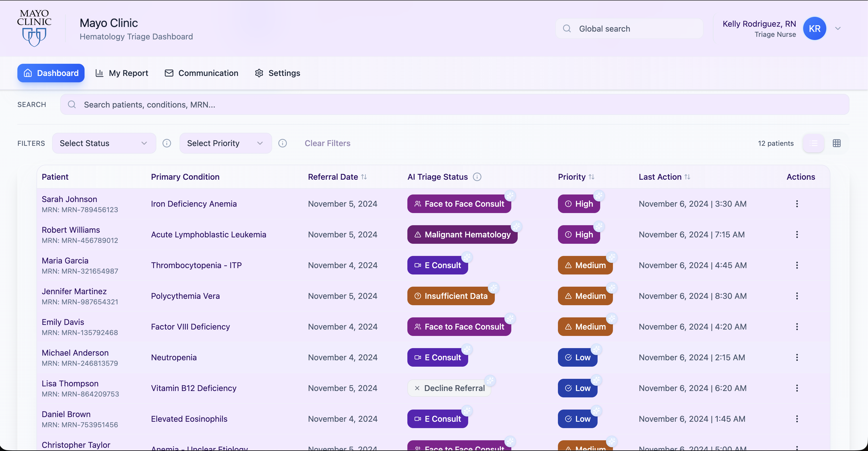This screenshot has width=868, height=451.
Task: Click info icon beside Select Priority
Action: pos(282,143)
